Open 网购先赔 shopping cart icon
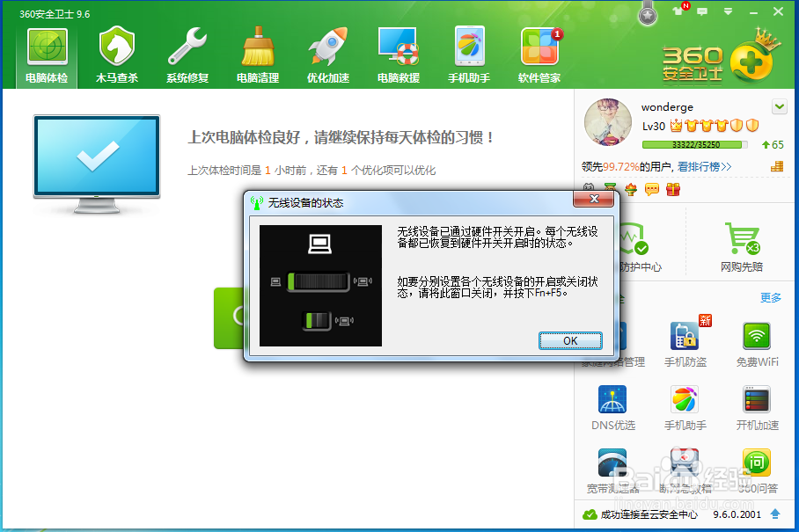The width and height of the screenshot is (799, 532). (742, 247)
